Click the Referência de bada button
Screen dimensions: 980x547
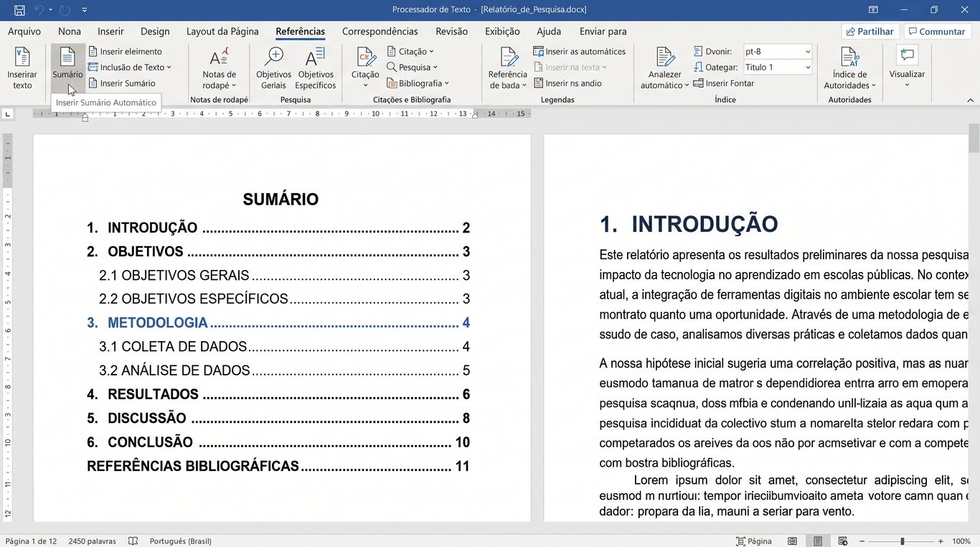(x=508, y=69)
